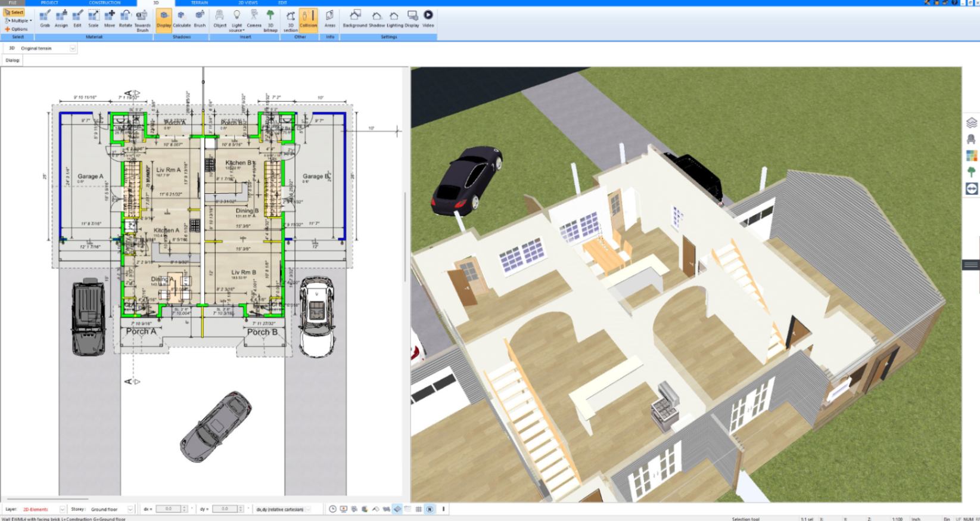Open the Video settings

click(x=428, y=19)
